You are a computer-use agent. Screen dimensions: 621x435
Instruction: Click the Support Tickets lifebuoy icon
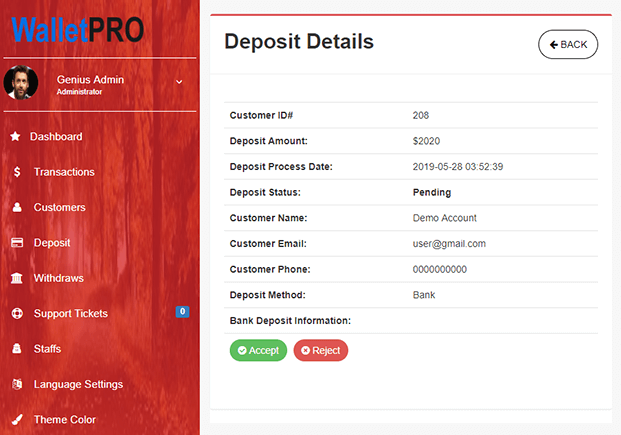(17, 313)
